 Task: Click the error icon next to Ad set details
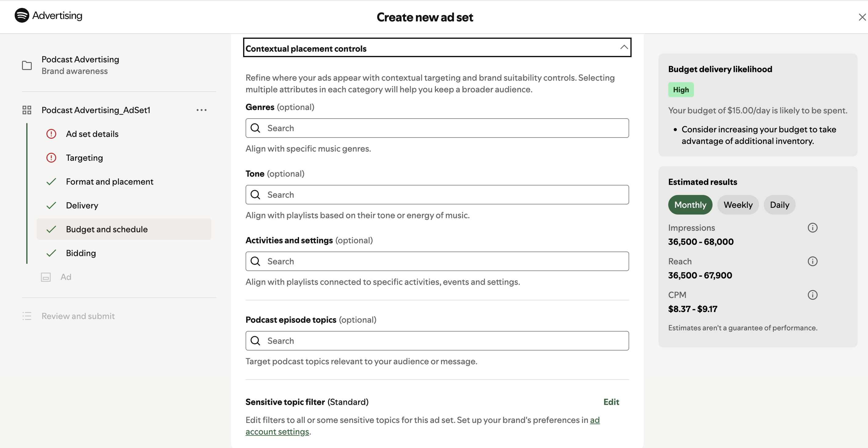point(51,134)
